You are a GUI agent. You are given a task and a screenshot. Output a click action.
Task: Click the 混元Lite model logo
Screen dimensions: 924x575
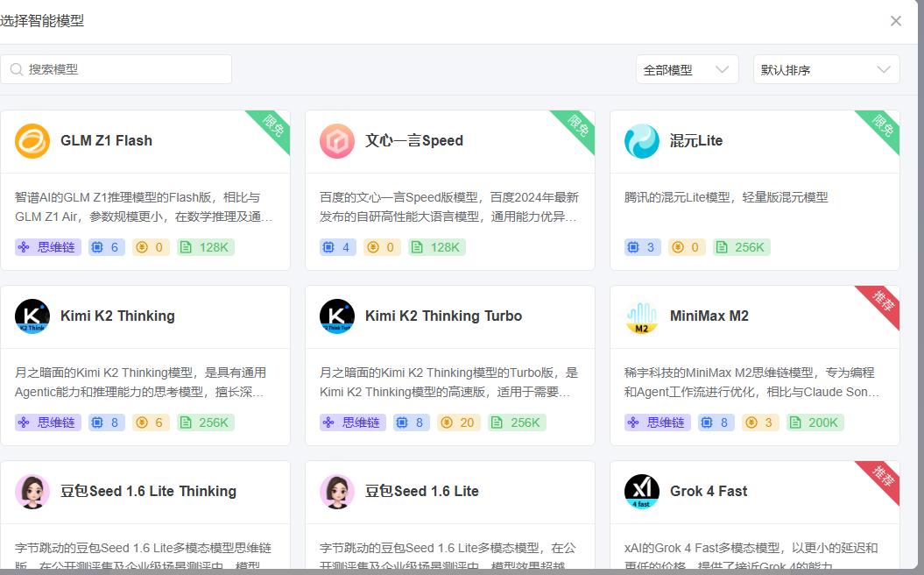(x=642, y=141)
